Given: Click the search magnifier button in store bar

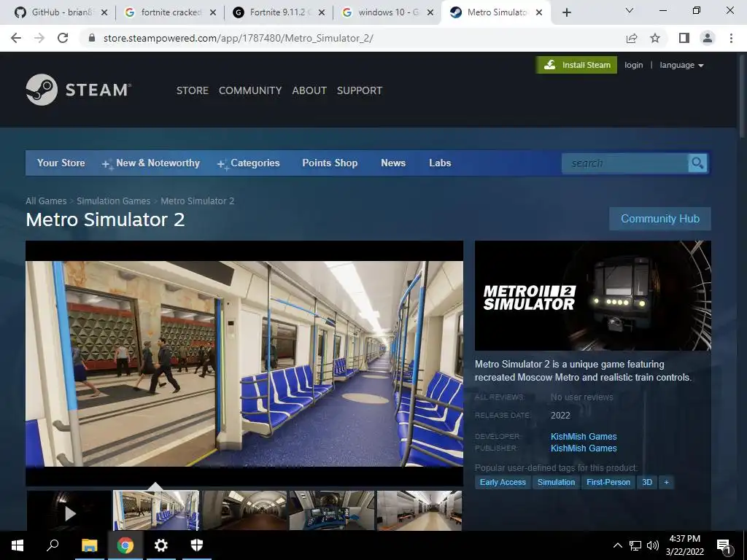Looking at the screenshot, I should [697, 163].
